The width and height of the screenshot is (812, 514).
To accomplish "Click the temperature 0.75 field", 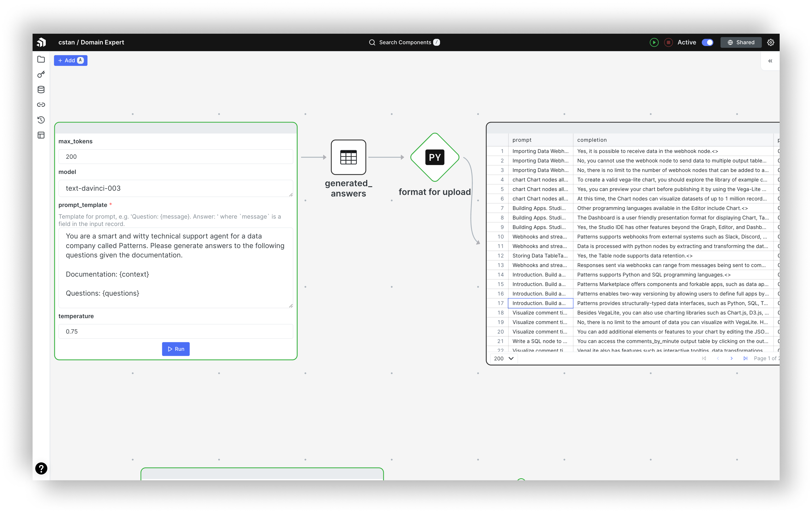I will click(x=176, y=331).
